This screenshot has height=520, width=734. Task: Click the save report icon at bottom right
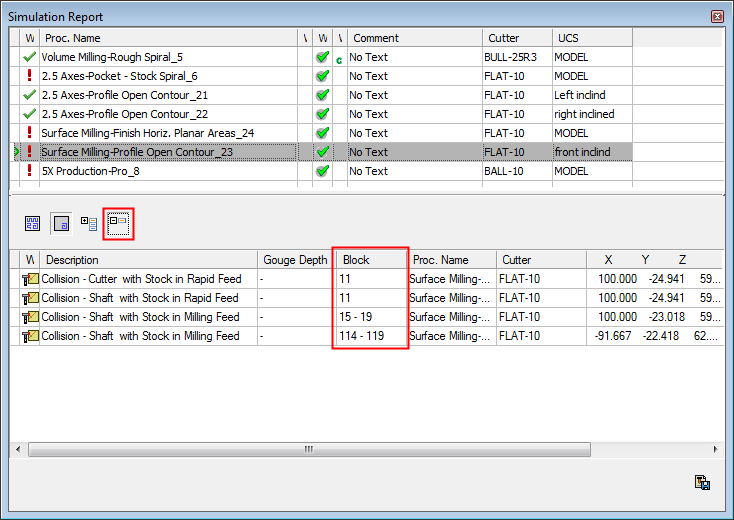point(702,483)
